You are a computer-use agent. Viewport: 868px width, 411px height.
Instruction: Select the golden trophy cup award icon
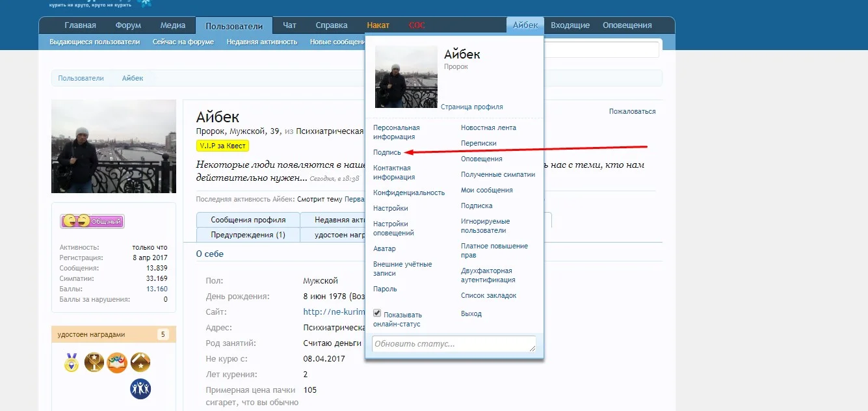[x=94, y=363]
